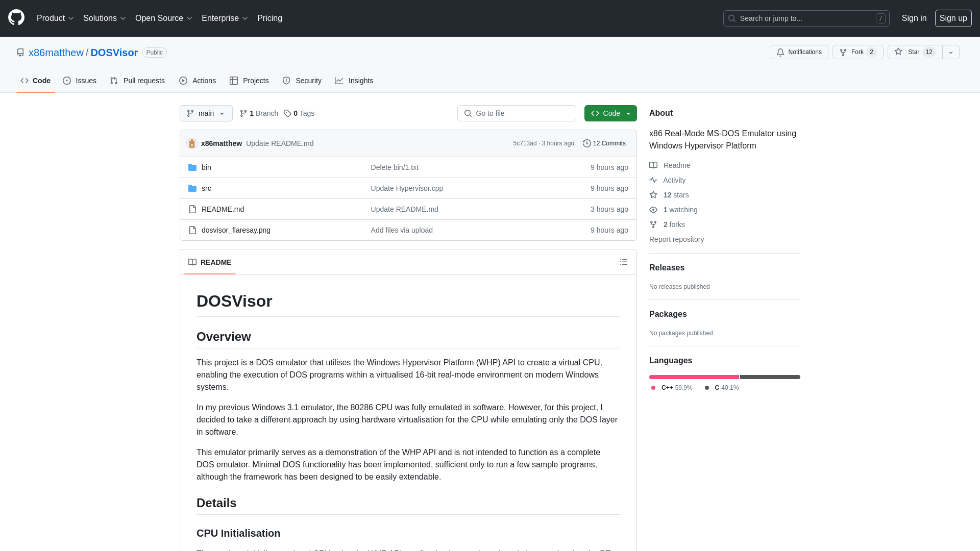Open commit Add files via upload
This screenshot has width=980, height=551.
[402, 230]
